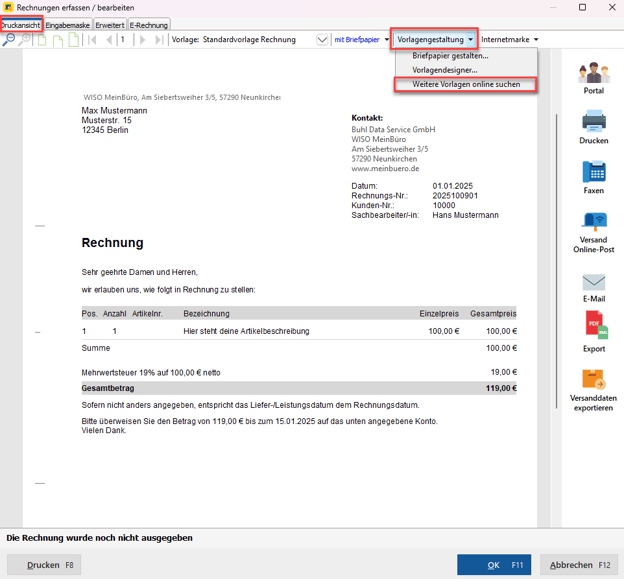This screenshot has width=624, height=579.
Task: Click the app icon in title bar
Action: [8, 7]
